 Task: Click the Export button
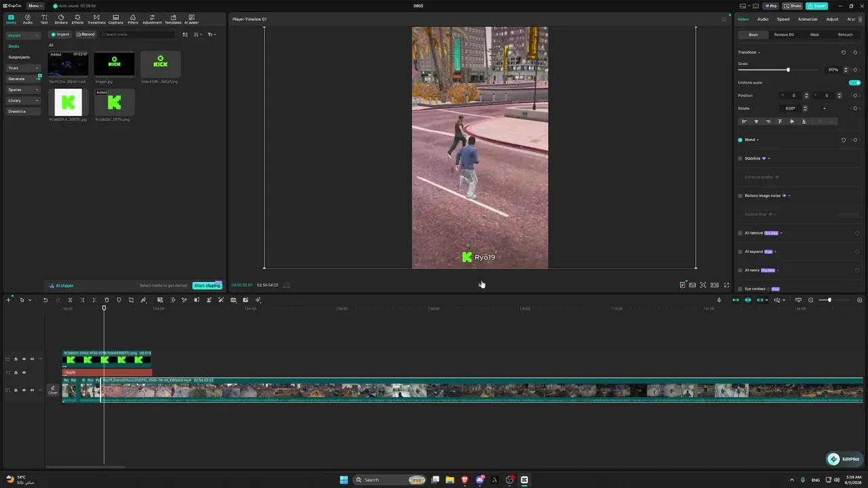(x=816, y=5)
